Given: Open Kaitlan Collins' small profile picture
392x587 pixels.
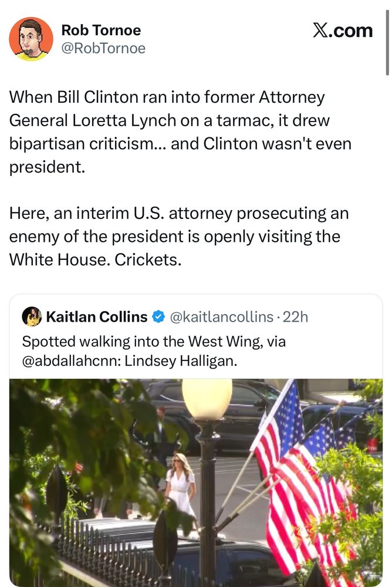Looking at the screenshot, I should (x=32, y=317).
